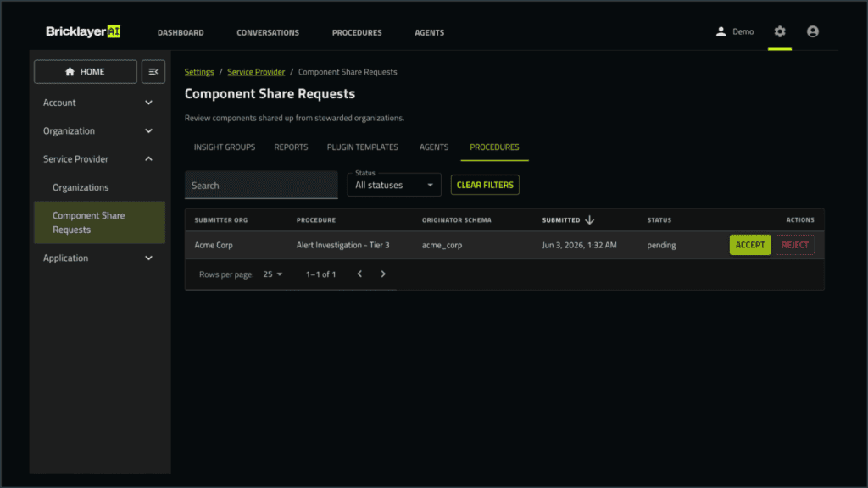Go to the previous page arrow
This screenshot has width=868, height=488.
[x=359, y=274]
